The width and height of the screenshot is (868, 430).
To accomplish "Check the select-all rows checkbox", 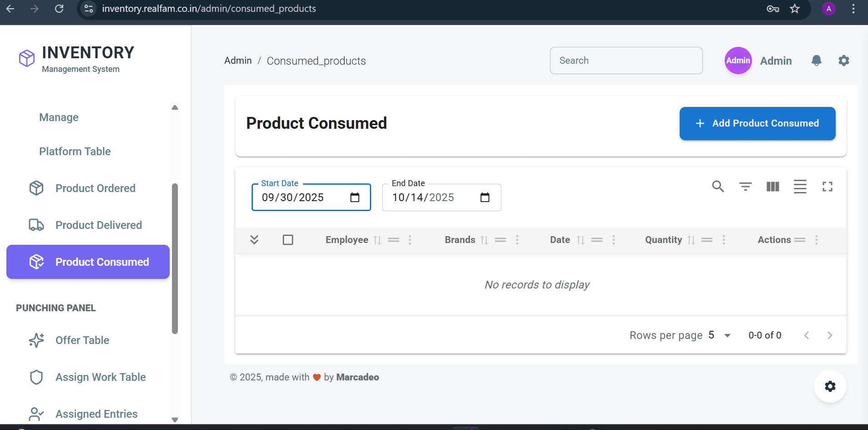I will click(288, 240).
